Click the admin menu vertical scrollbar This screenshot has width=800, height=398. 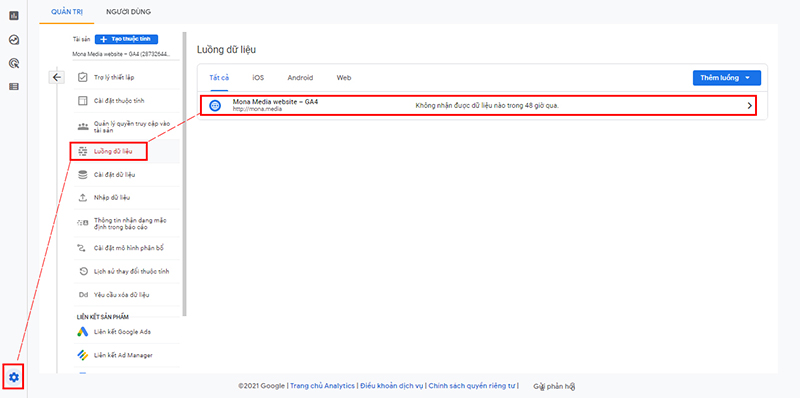[x=184, y=173]
